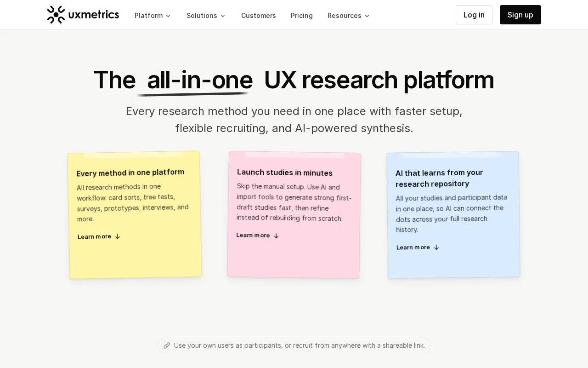Click the 'Launch studies in minutes' card title

(x=285, y=172)
